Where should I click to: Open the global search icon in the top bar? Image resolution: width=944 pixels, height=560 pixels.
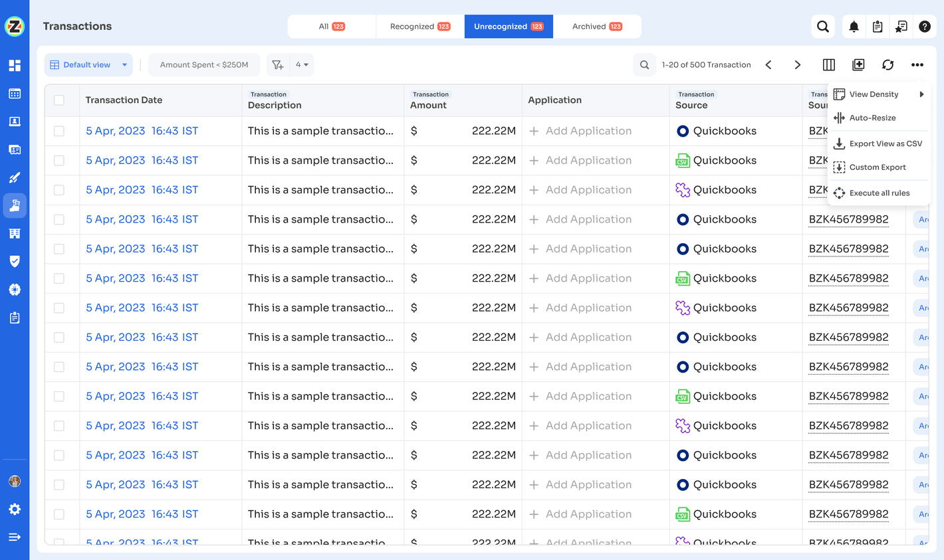(823, 27)
